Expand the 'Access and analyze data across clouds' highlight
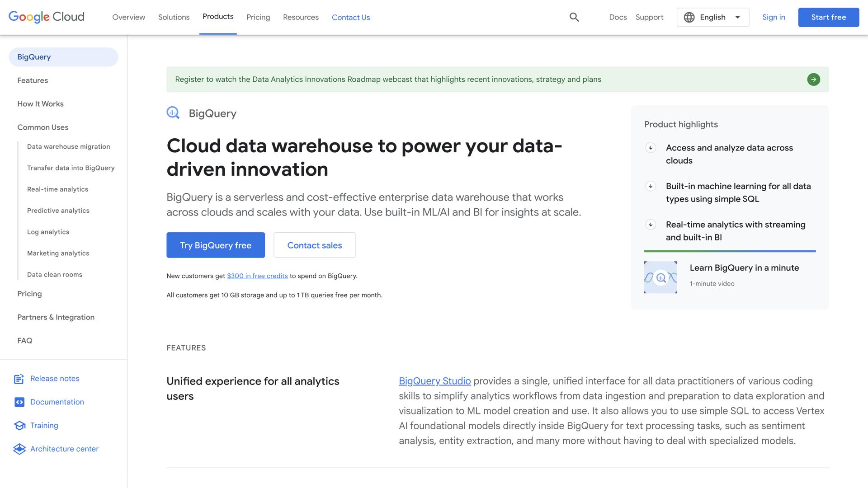Image resolution: width=868 pixels, height=488 pixels. click(x=651, y=147)
